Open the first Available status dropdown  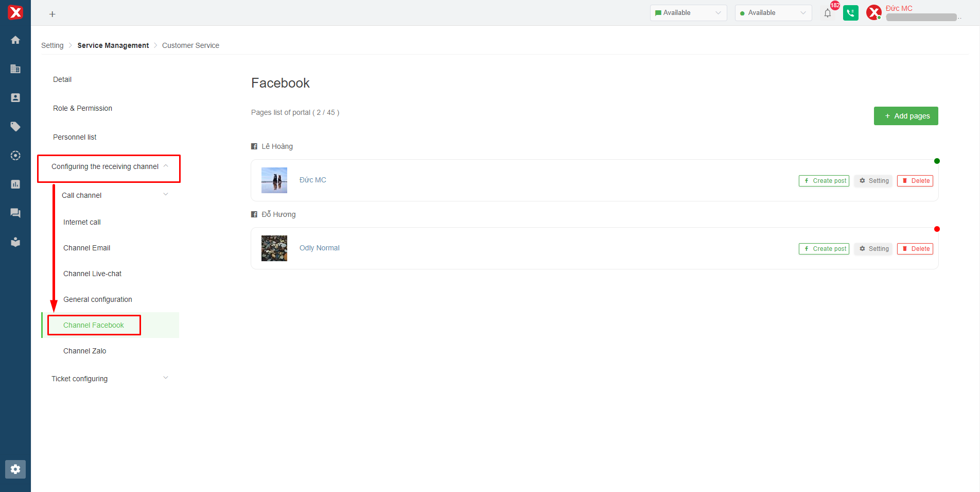tap(688, 13)
